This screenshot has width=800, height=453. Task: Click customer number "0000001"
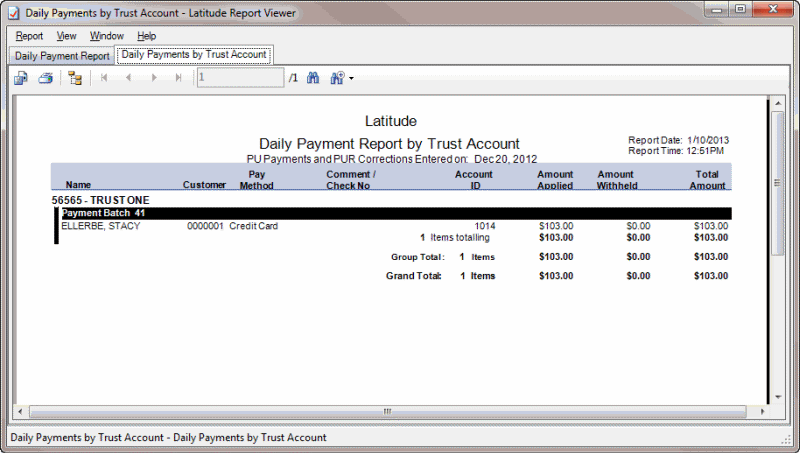205,226
